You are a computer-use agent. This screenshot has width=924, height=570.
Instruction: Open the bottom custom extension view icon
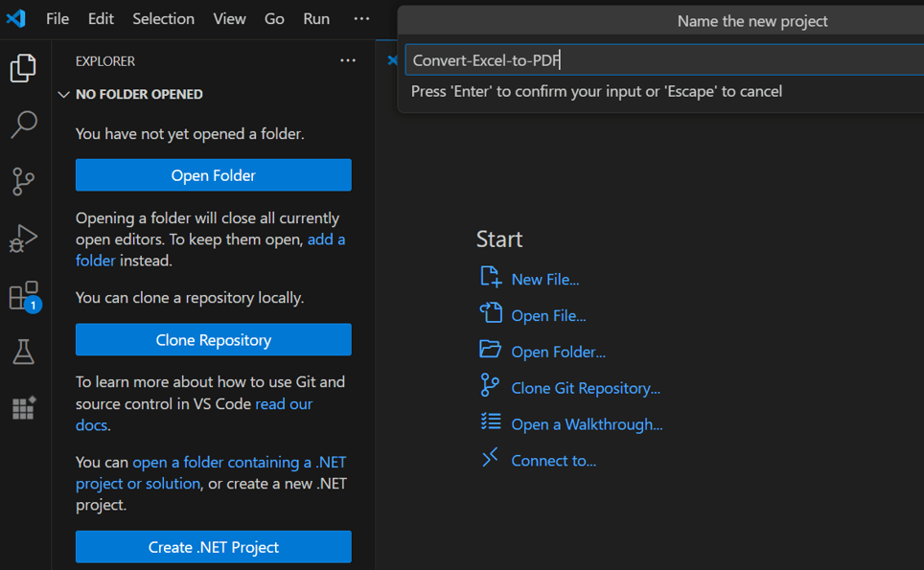coord(23,408)
